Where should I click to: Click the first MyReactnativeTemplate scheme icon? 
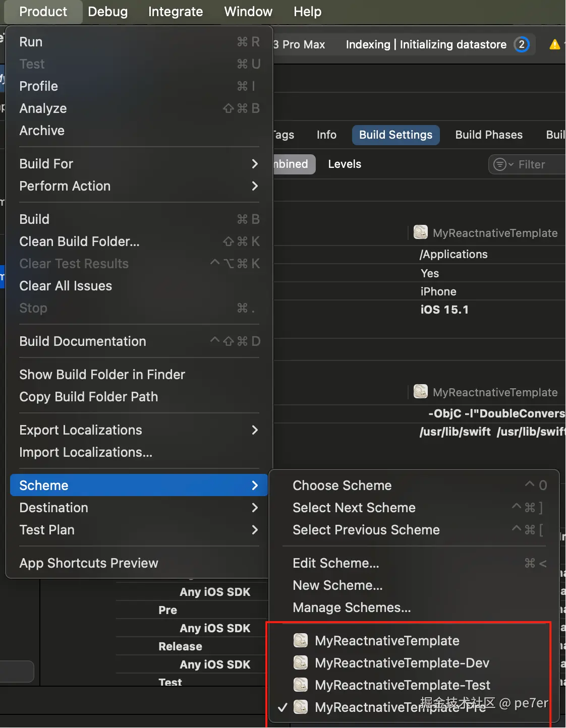pos(301,641)
